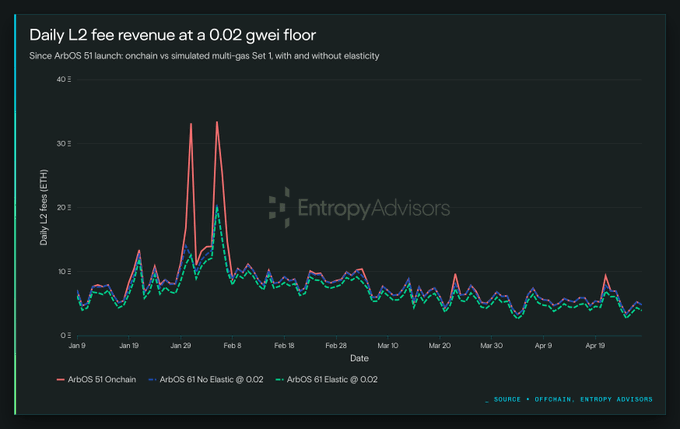Click the '10' y-axis tick label
Viewport: 680px width, 429px height.
click(63, 272)
